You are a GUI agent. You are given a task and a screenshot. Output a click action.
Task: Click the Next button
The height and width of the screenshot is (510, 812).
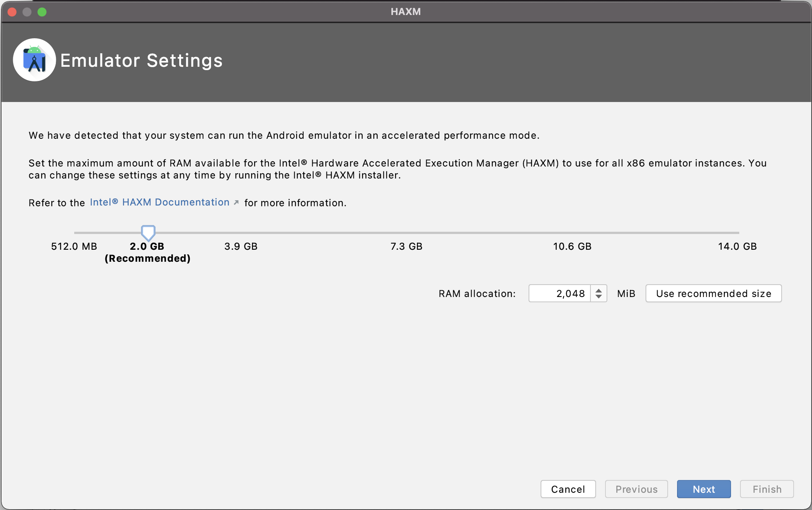[x=704, y=489]
